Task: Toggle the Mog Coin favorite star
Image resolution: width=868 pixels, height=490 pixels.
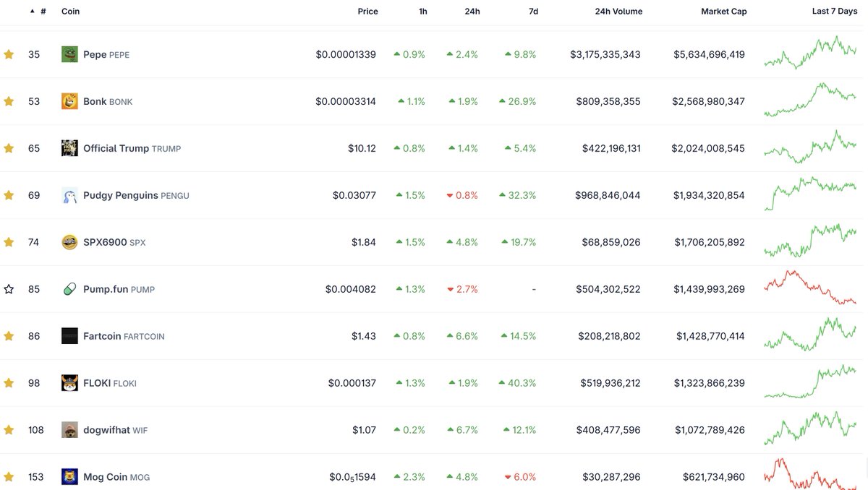Action: point(9,477)
